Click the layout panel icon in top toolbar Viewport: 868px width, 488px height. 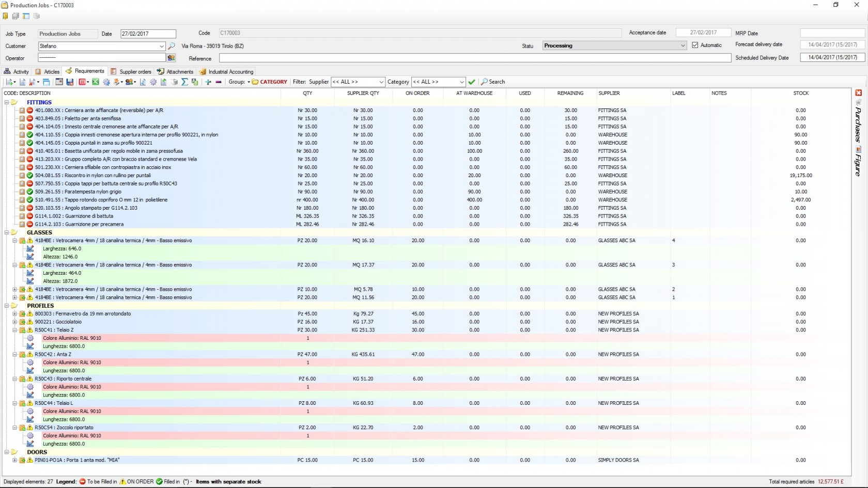(26, 16)
